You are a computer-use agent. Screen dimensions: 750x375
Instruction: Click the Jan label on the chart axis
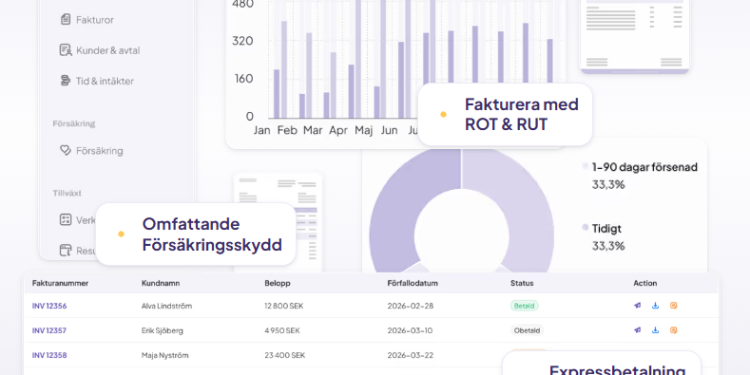click(x=262, y=130)
